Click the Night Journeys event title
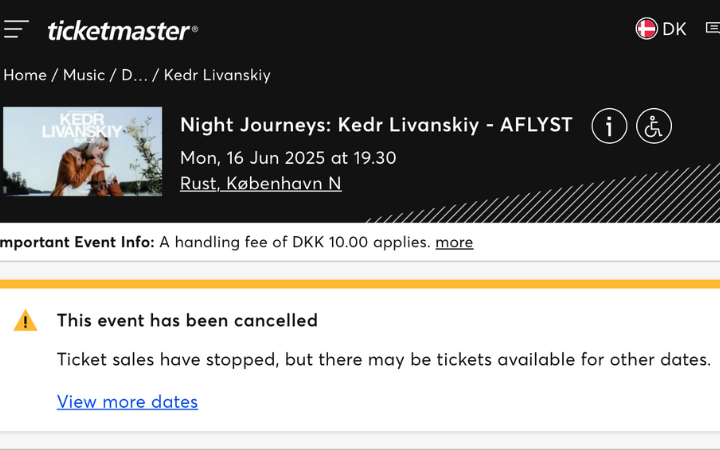The height and width of the screenshot is (450, 720). [x=376, y=125]
